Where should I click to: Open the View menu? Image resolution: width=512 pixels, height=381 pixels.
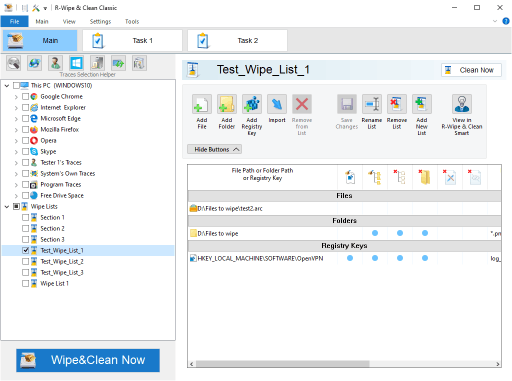pos(69,21)
